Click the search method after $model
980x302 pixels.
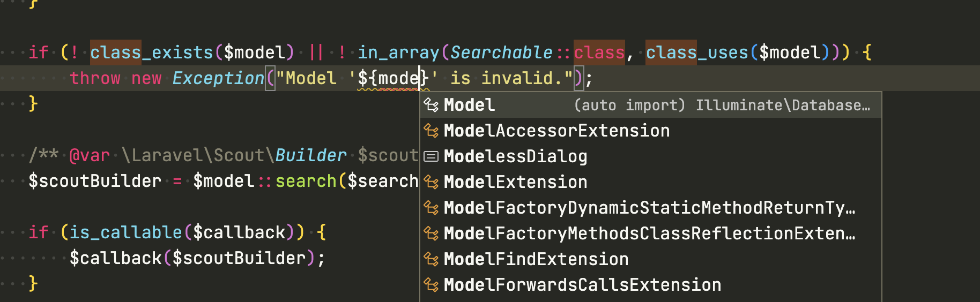(306, 181)
